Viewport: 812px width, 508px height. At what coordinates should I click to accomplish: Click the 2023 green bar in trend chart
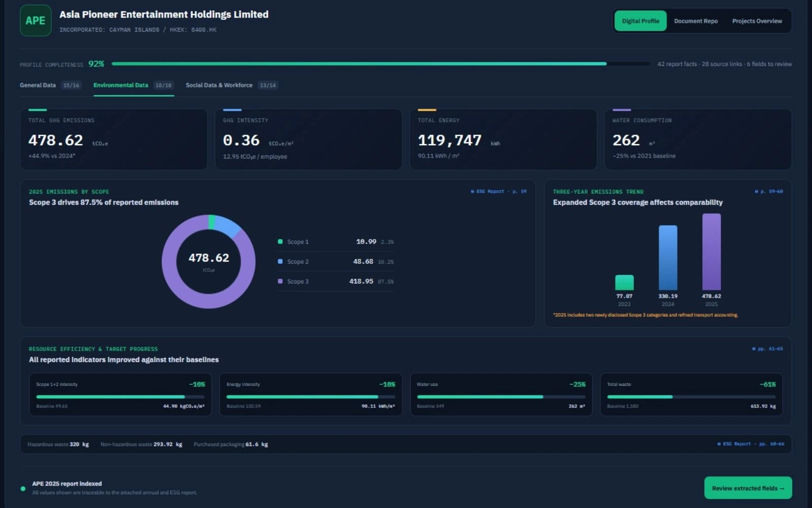click(x=624, y=282)
